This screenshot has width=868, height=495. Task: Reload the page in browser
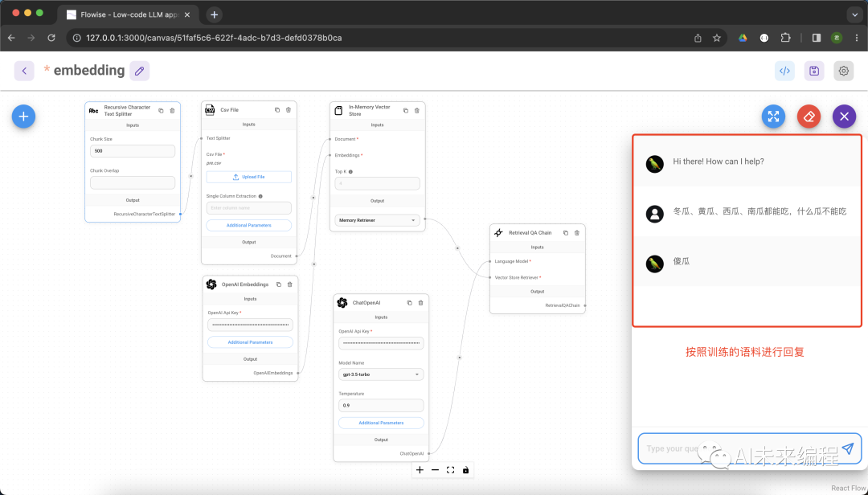point(51,38)
